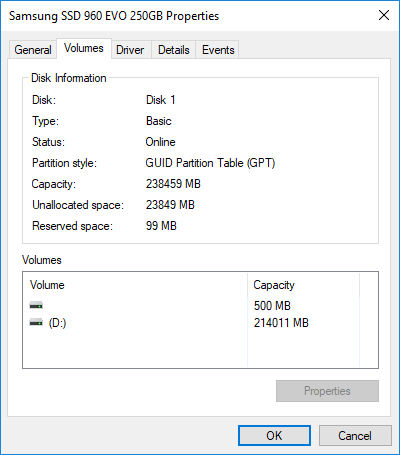Confirm with the OK button
This screenshot has height=455, width=400.
click(274, 435)
